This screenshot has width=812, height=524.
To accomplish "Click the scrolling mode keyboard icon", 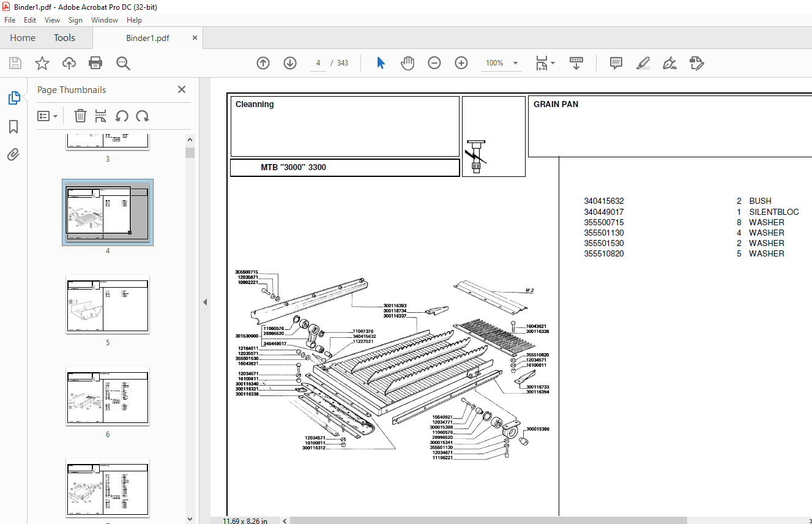I will 576,63.
